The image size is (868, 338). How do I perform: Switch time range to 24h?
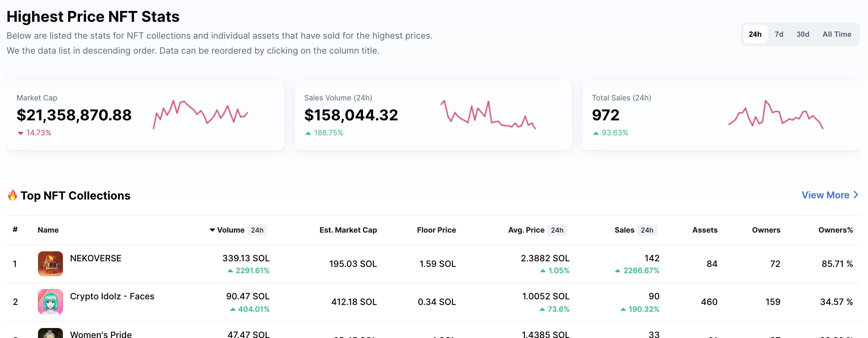tap(755, 34)
